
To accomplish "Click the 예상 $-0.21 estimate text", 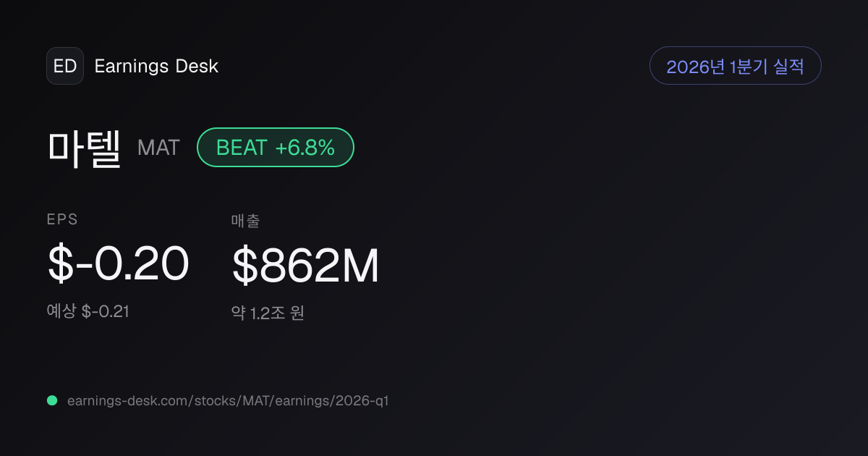I will coord(88,311).
